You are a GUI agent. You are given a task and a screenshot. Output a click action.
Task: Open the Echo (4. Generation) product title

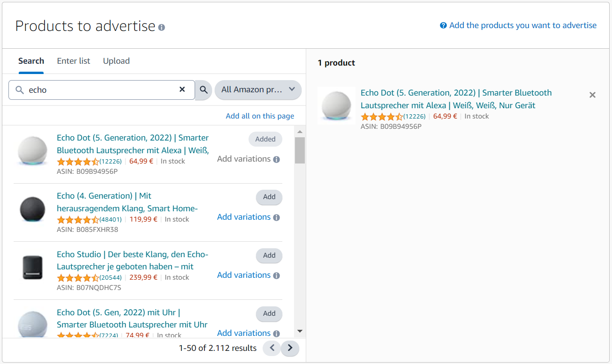[127, 202]
